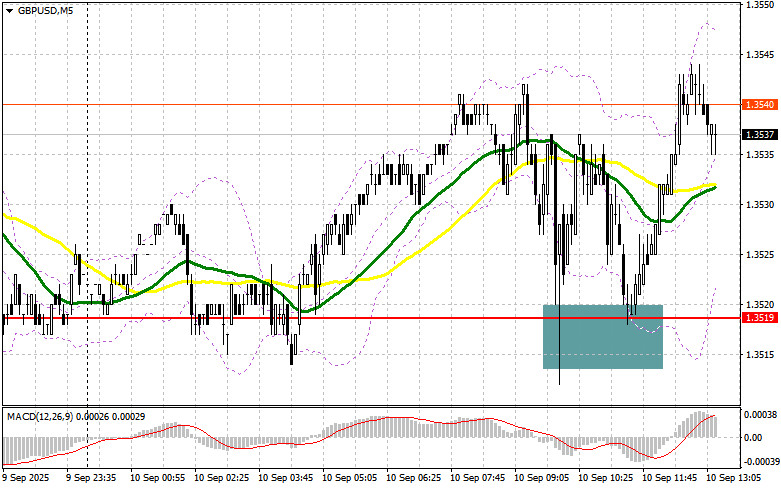
Task: Open the GBPUSD,M5 chart dropdown arrow
Action: pos(9,10)
